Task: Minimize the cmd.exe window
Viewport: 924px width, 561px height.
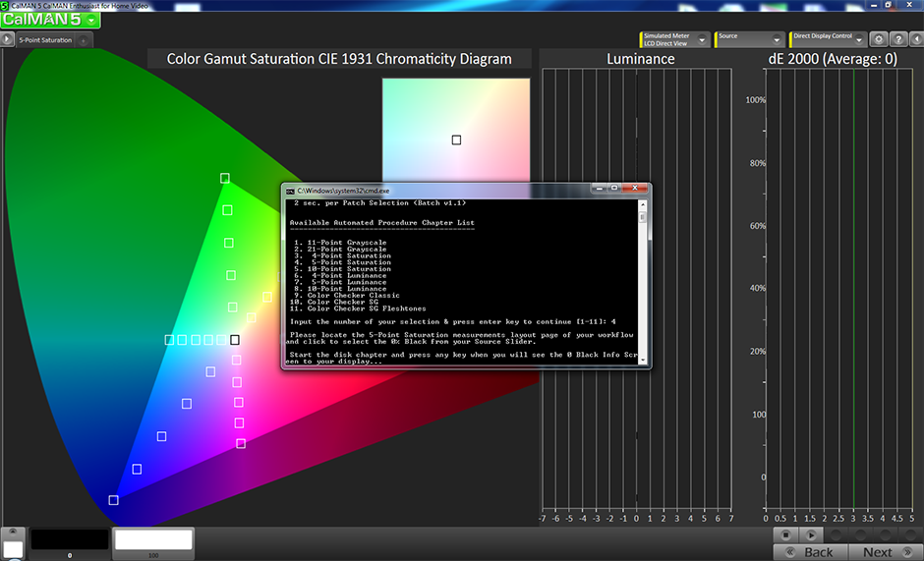Action: [600, 188]
